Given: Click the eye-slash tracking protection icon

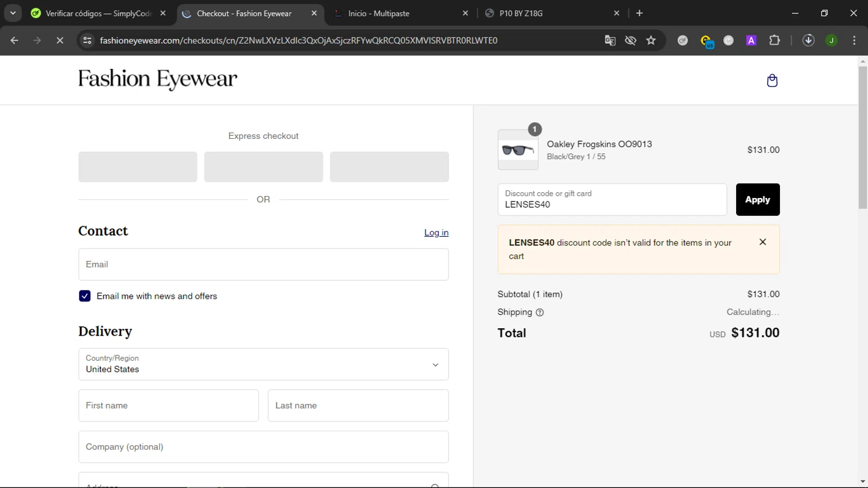Looking at the screenshot, I should click(x=631, y=41).
